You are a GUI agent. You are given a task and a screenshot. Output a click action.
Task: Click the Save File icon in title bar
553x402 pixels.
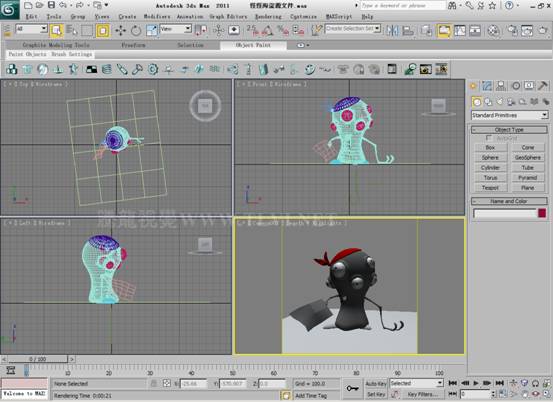(x=51, y=5)
